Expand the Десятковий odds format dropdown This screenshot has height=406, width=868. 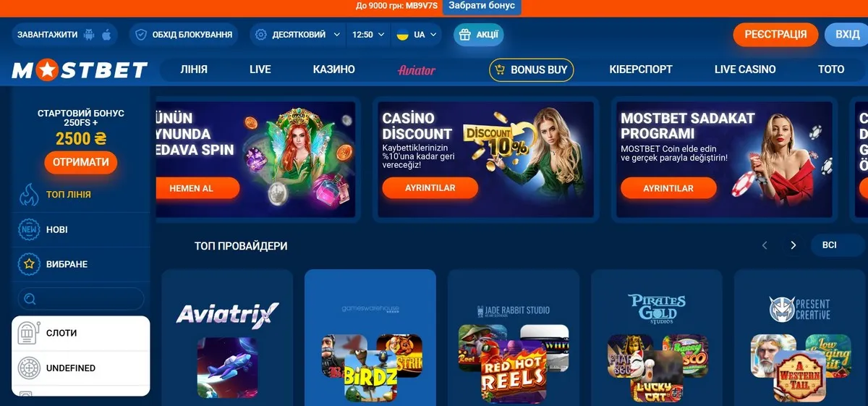pos(298,35)
